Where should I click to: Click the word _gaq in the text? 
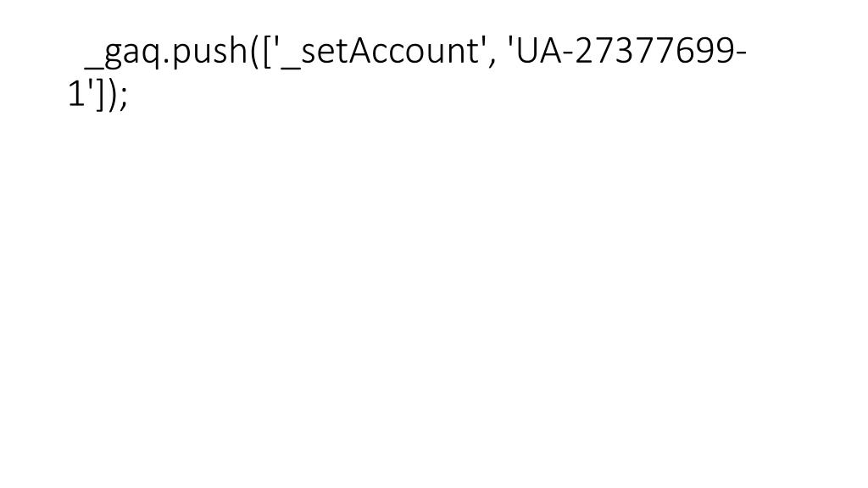(122, 53)
